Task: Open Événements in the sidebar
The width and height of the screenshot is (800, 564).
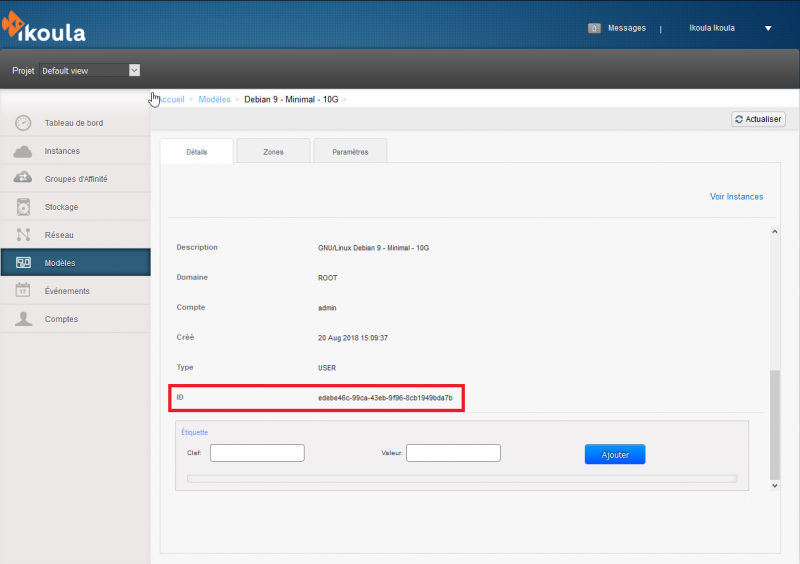Action: (76, 290)
